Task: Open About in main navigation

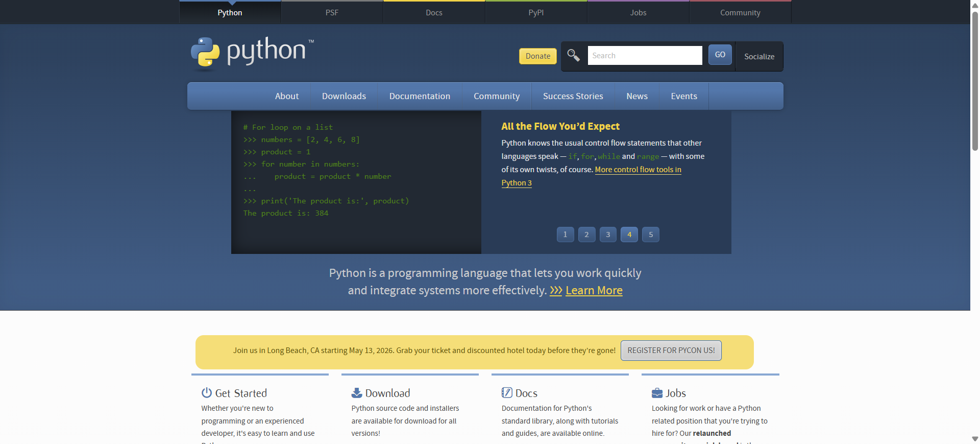Action: [x=287, y=96]
